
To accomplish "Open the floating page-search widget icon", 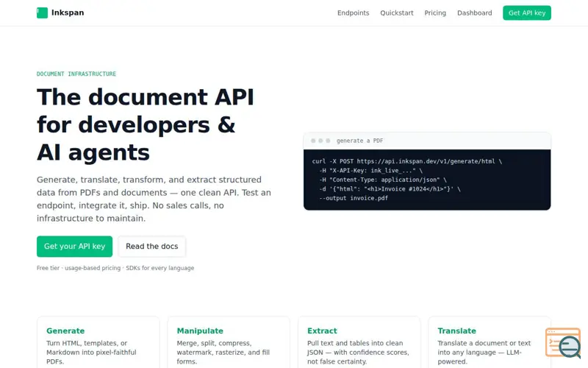I will (x=563, y=343).
